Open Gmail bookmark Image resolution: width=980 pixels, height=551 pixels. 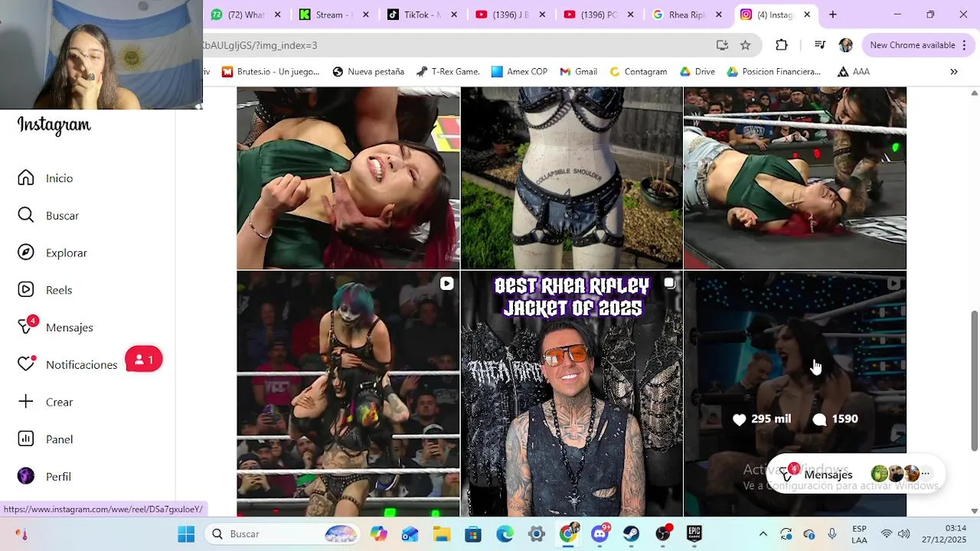tap(579, 71)
